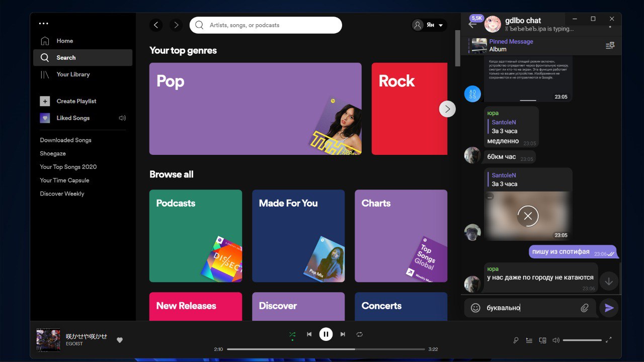This screenshot has width=644, height=362.
Task: Click the magnifier icon in search box
Action: pos(200,25)
